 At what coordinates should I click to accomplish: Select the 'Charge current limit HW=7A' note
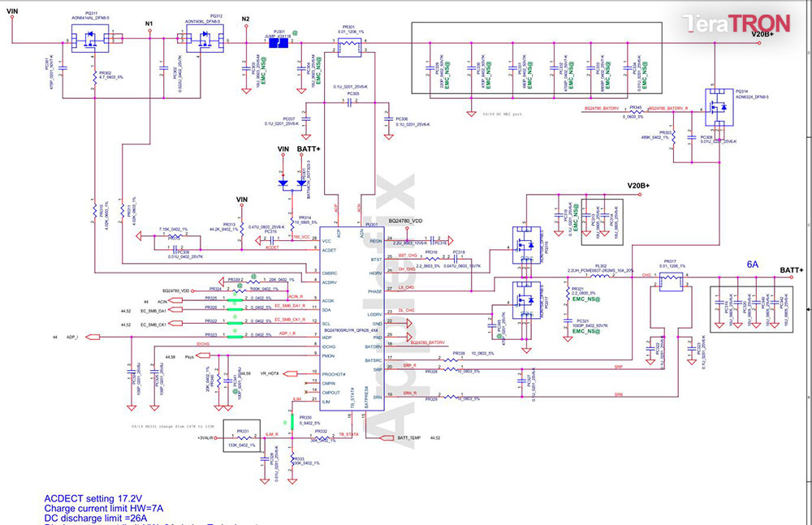coord(104,509)
